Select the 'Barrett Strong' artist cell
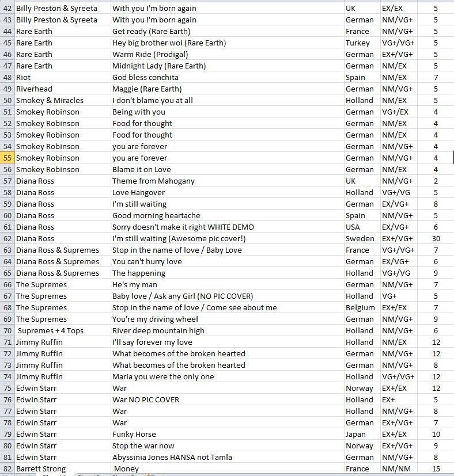The width and height of the screenshot is (454, 476). click(x=62, y=469)
